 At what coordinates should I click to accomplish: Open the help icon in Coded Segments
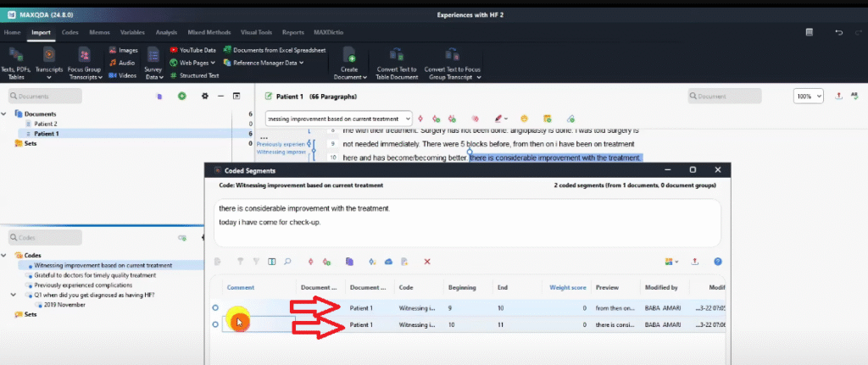point(718,262)
